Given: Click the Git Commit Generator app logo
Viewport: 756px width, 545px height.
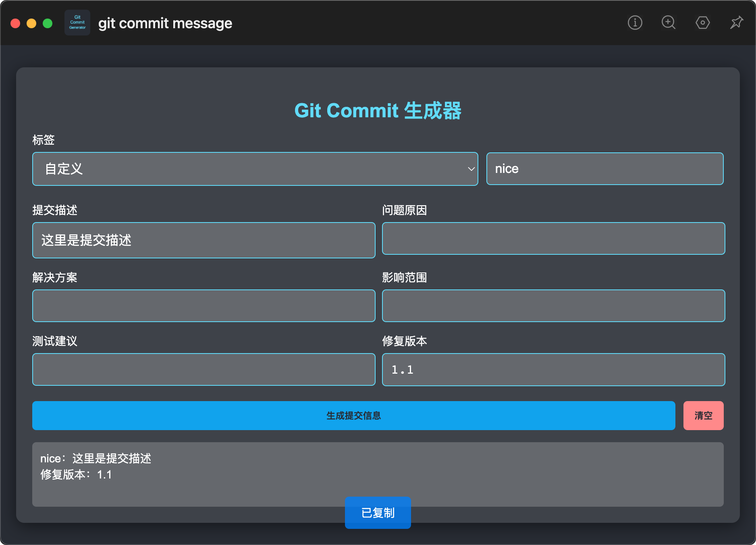Looking at the screenshot, I should [77, 23].
